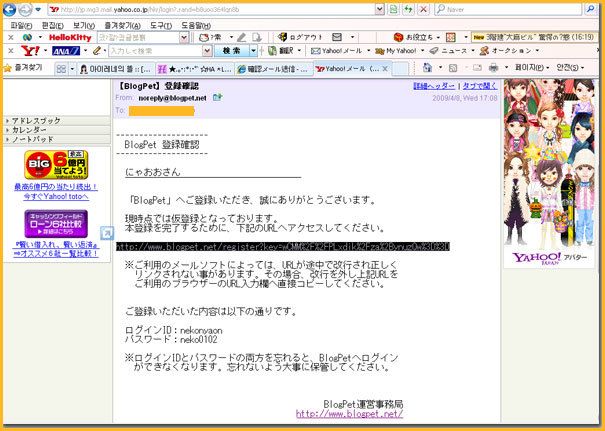The width and height of the screenshot is (605, 431).
Task: Open My Yahoo! toolbar item
Action: coord(395,51)
